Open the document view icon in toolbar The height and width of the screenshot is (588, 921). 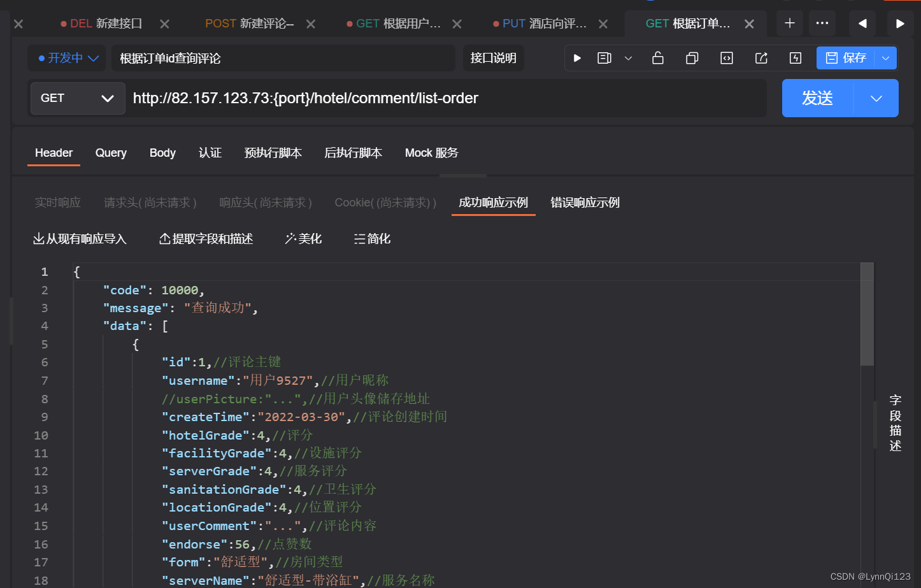(604, 58)
